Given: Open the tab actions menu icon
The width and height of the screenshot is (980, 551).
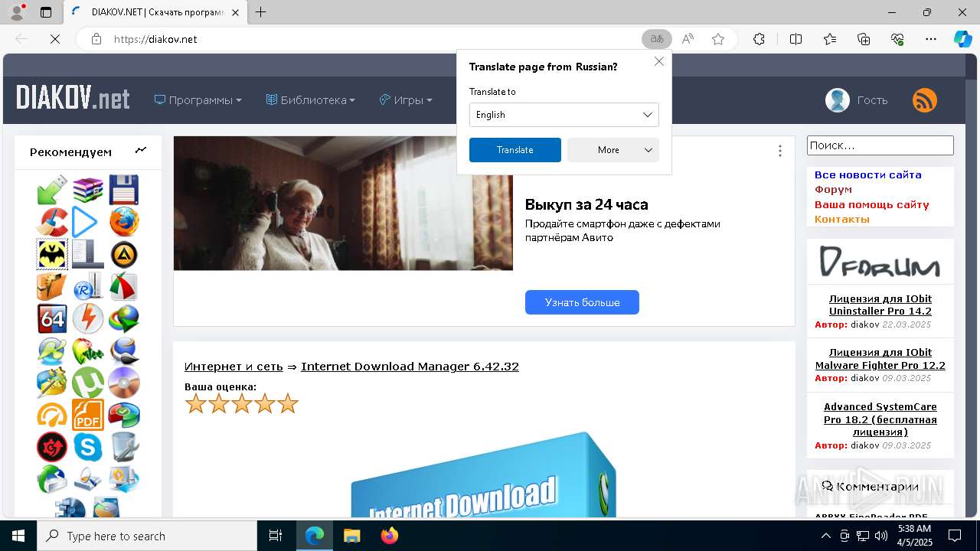Looking at the screenshot, I should point(46,12).
